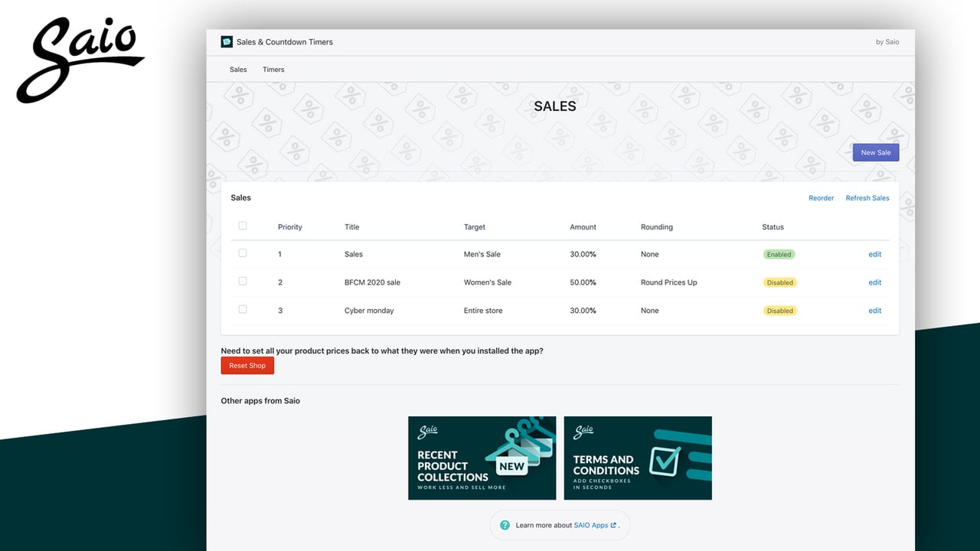Click the Amount column header

[x=583, y=227]
